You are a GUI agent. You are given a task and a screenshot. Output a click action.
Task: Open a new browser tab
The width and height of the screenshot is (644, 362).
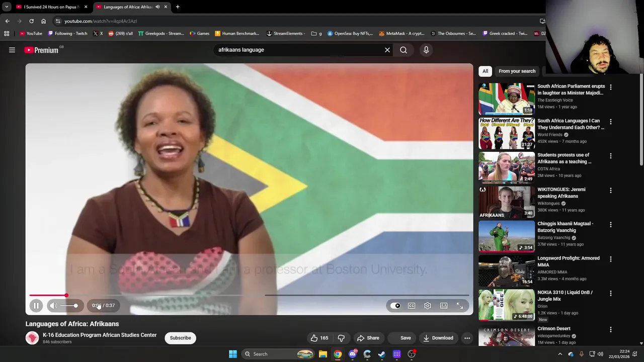pyautogui.click(x=178, y=7)
